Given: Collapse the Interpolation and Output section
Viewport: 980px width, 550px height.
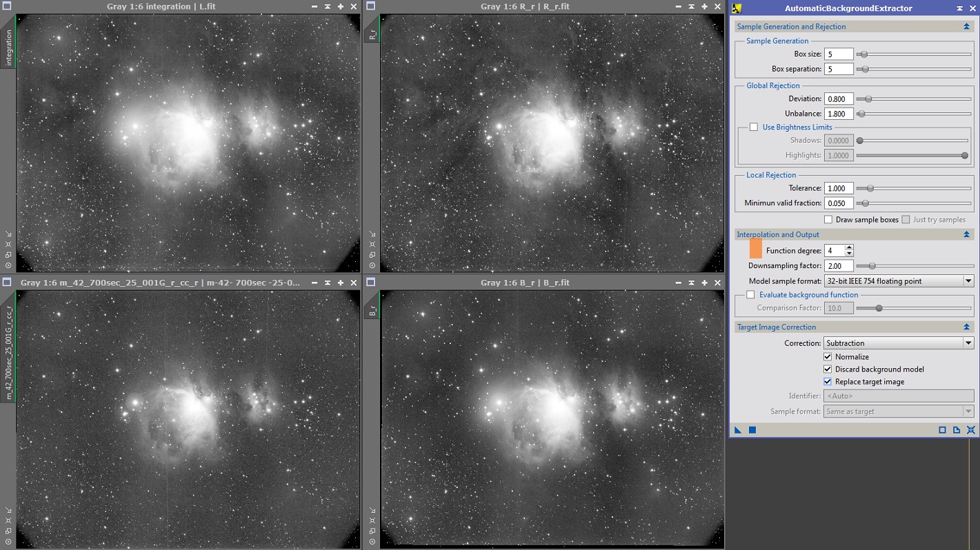Looking at the screenshot, I should coord(967,235).
